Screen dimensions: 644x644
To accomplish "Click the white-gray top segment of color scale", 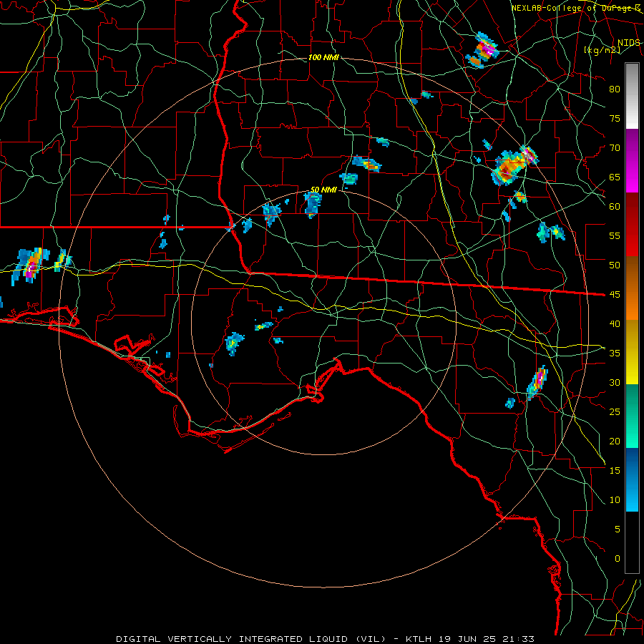I will coord(632,96).
